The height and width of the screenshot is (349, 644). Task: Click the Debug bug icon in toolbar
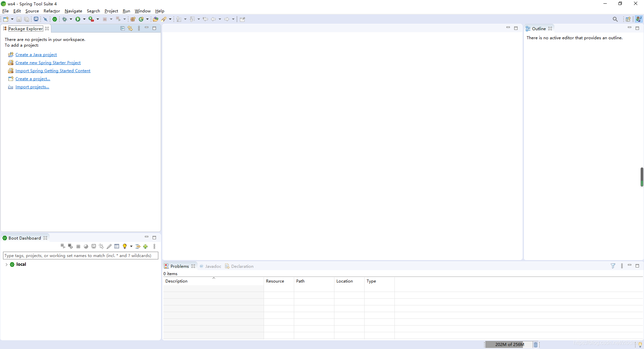coord(65,19)
